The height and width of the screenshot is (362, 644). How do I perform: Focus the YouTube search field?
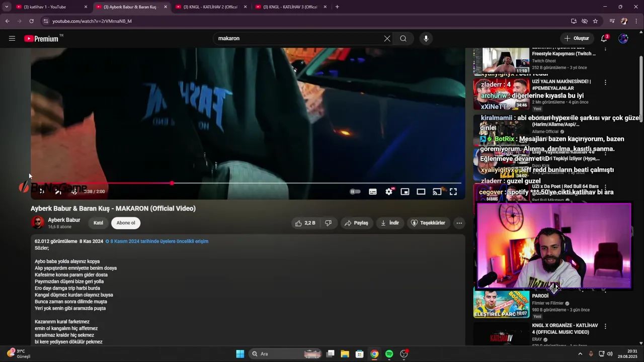[x=299, y=38]
